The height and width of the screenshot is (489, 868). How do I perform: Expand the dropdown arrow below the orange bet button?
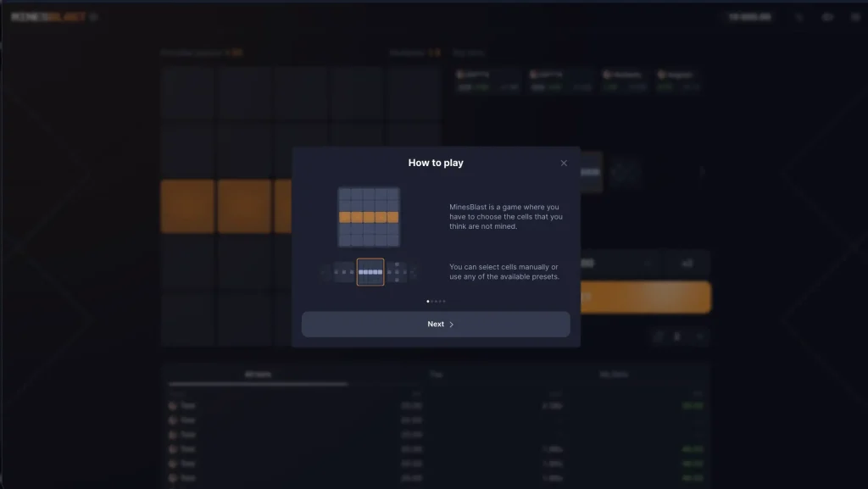click(700, 336)
